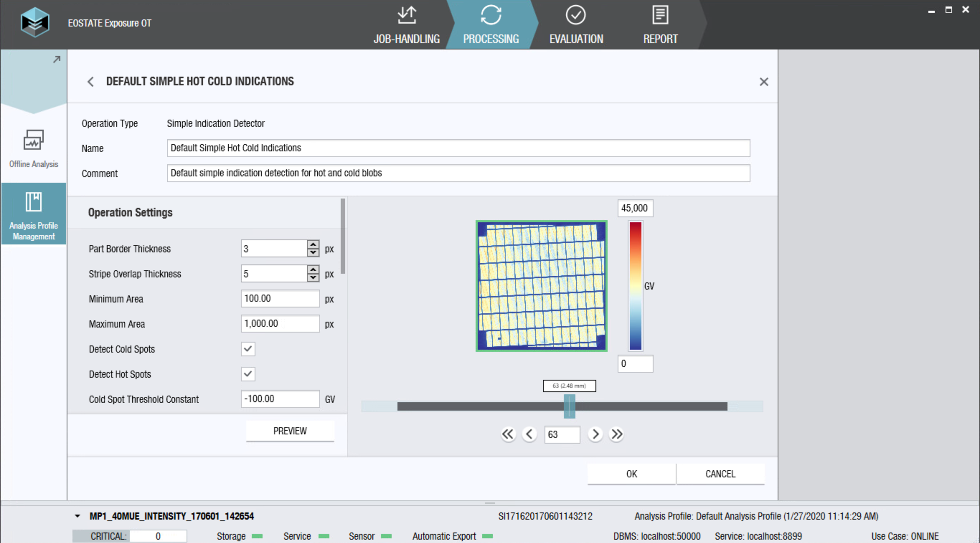Click the skip-to-first-frame double chevron
This screenshot has width=980, height=543.
pos(508,434)
